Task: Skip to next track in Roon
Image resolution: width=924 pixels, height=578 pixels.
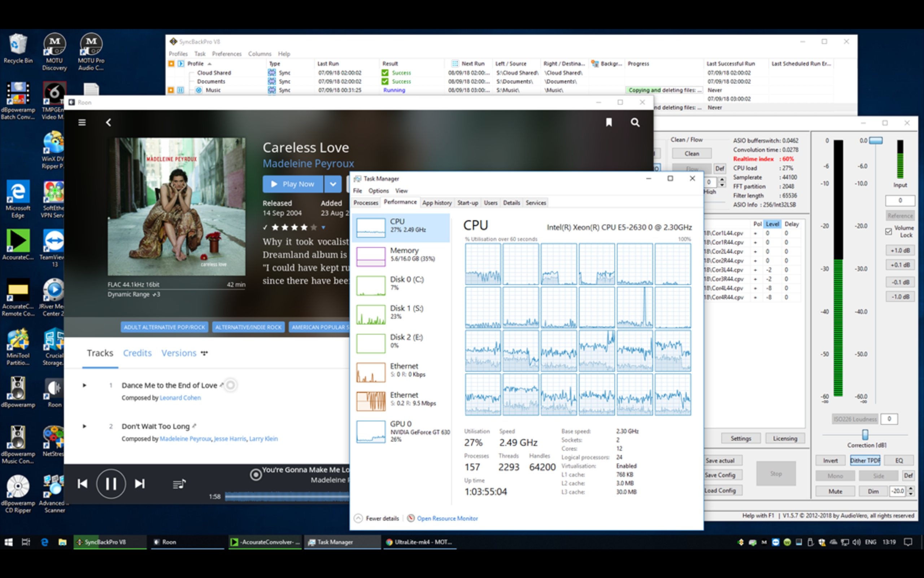Action: pyautogui.click(x=140, y=484)
